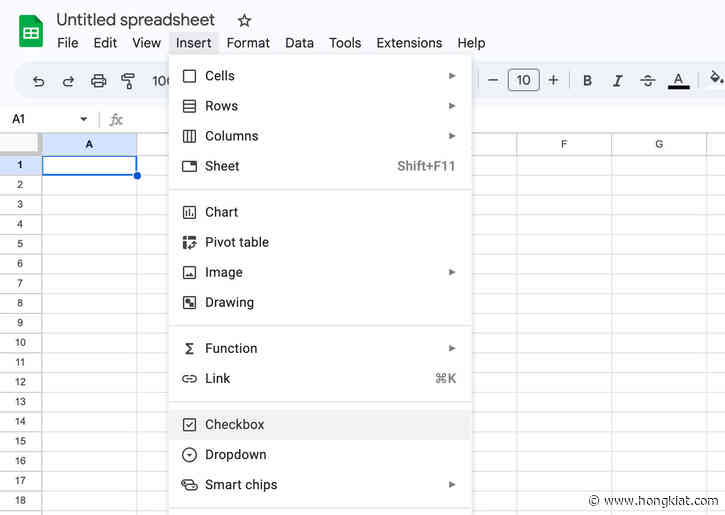Screen dimensions: 725x515
Task: Choose Link from Insert menu
Action: click(x=320, y=379)
